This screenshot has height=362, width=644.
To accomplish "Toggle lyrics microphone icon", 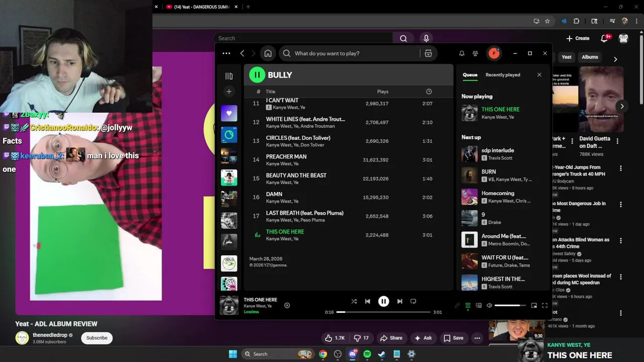I will pyautogui.click(x=457, y=305).
